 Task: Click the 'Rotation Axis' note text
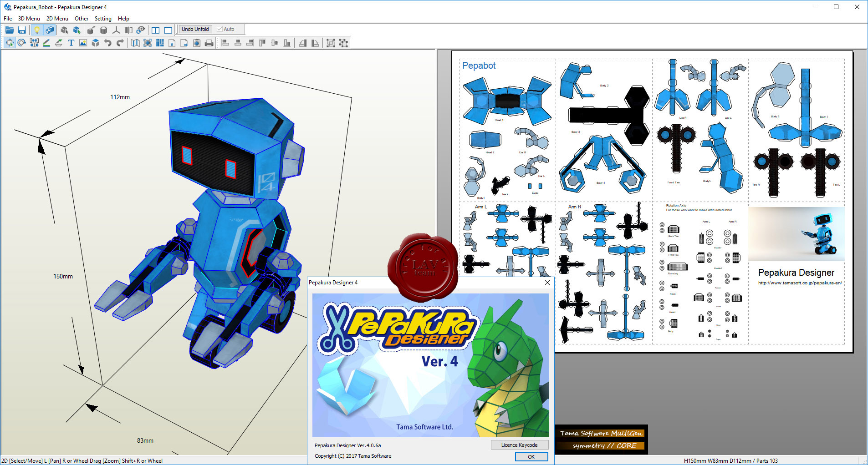pyautogui.click(x=676, y=206)
